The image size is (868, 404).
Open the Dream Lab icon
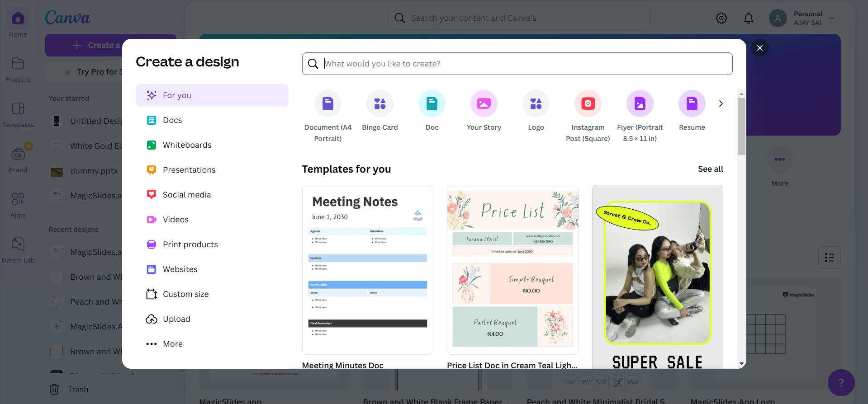pos(18,244)
